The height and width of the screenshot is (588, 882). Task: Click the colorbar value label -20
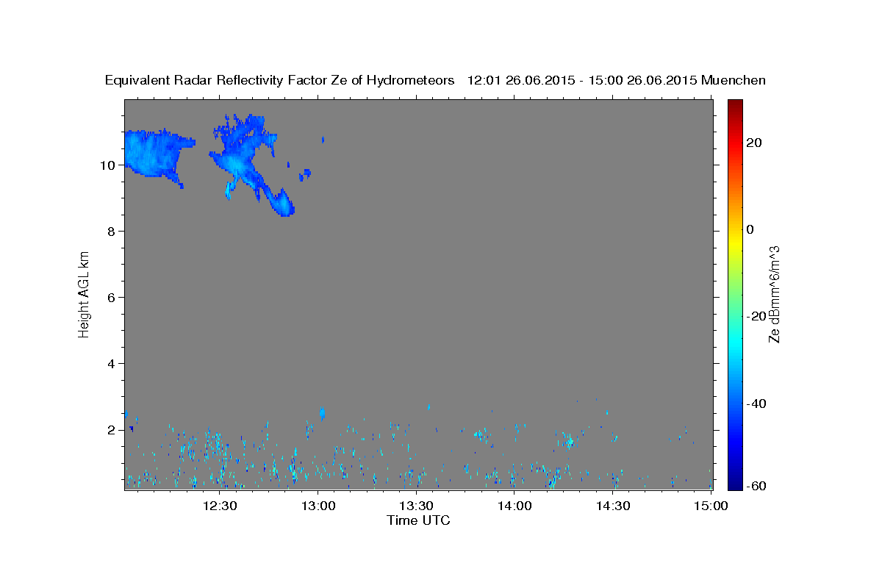pyautogui.click(x=756, y=317)
